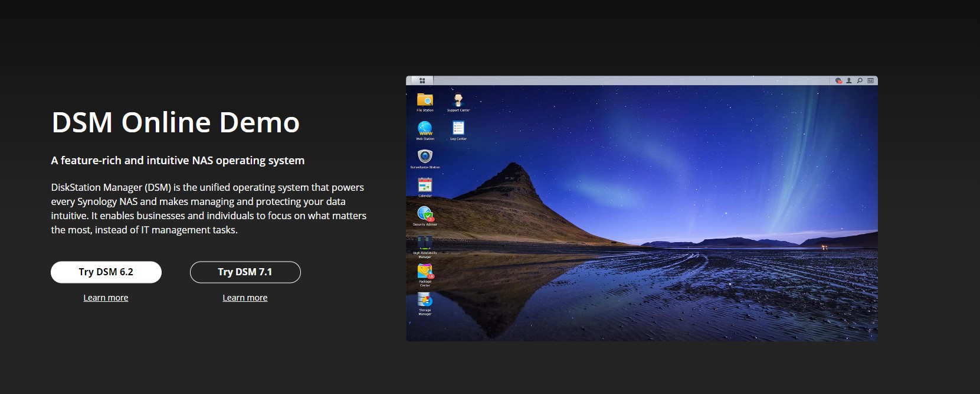Click the 'A feature-rich and intuitive NAS operating system' subtitle

coord(178,160)
